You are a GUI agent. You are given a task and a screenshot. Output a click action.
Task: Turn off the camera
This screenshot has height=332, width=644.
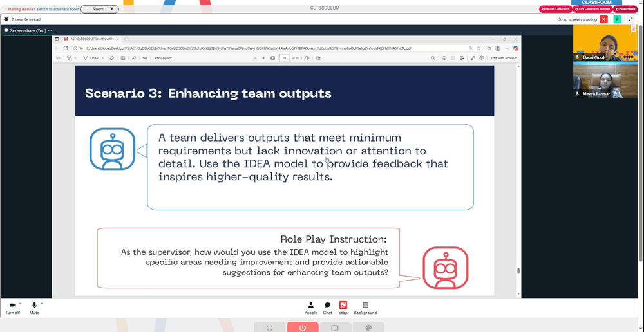(x=12, y=308)
